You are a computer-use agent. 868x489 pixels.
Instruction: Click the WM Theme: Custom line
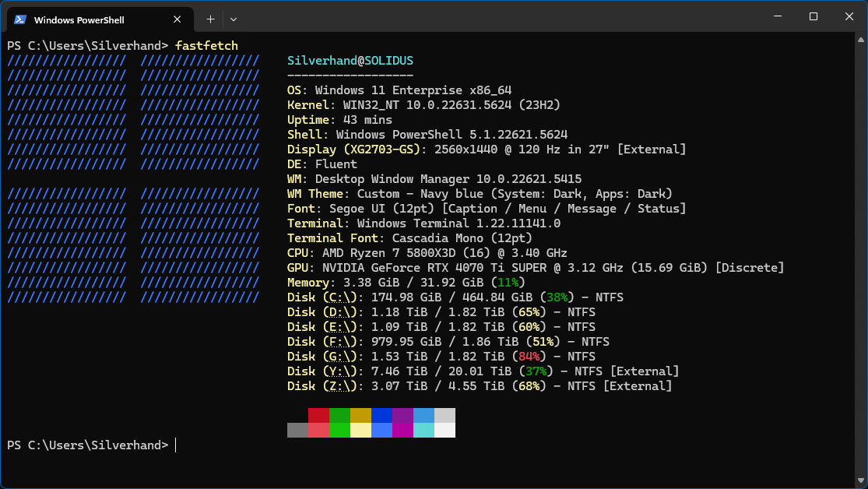[480, 194]
